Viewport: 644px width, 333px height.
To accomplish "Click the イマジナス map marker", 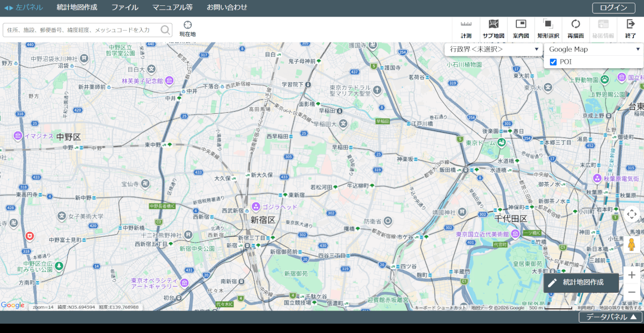I will 18,136.
